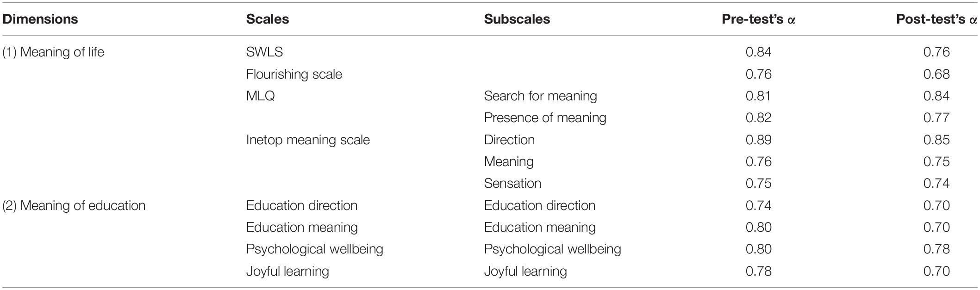
Task: Select SWLS pre-test value 0.84
Action: [x=758, y=52]
